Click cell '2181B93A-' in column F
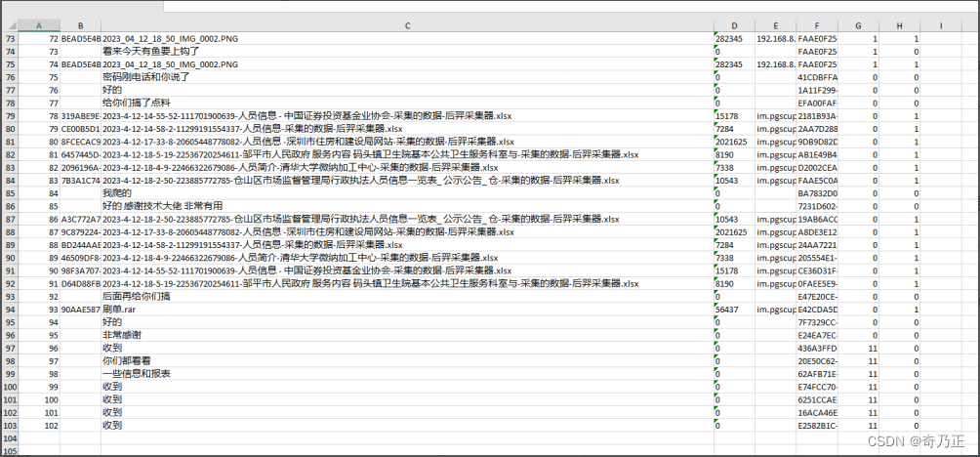This screenshot has width=980, height=457. 818,115
